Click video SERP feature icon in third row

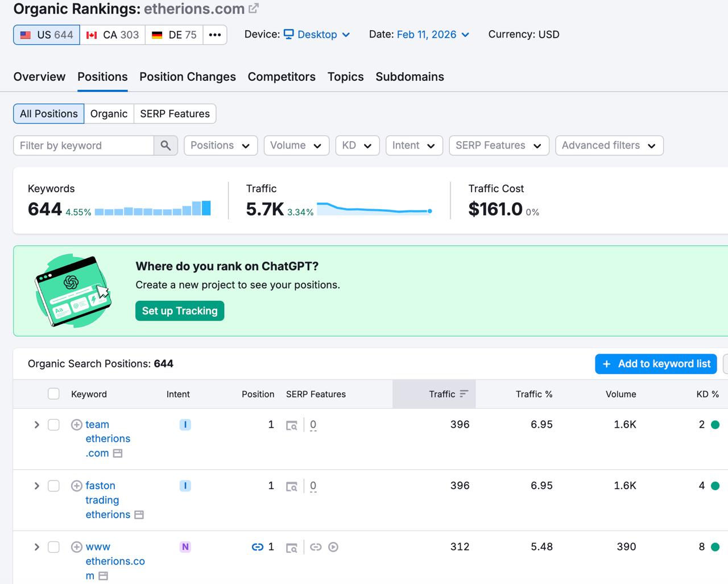tap(333, 547)
